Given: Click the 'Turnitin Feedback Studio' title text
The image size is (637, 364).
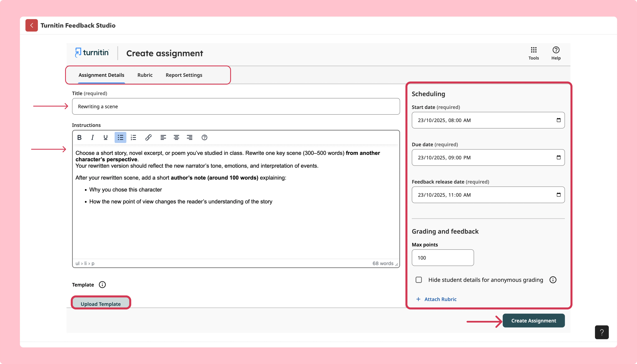Looking at the screenshot, I should (78, 25).
